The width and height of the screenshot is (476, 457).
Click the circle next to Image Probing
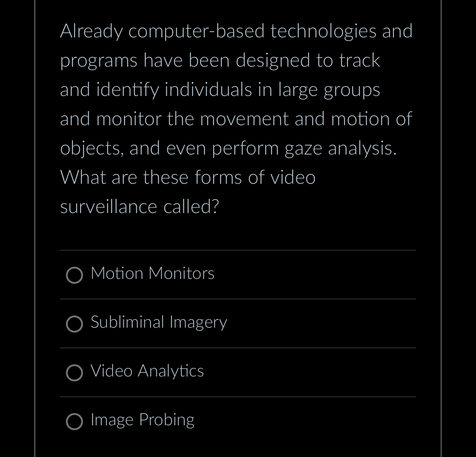74,422
